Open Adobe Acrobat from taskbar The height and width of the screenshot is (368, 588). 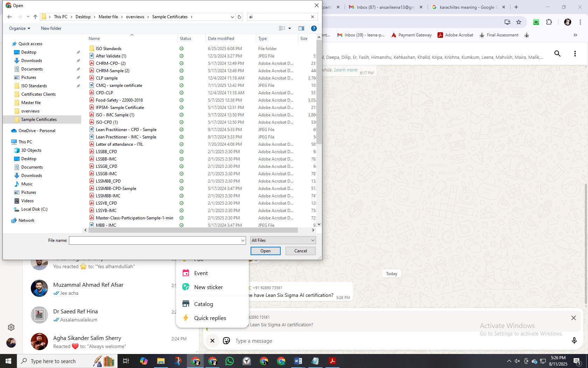tap(332, 361)
